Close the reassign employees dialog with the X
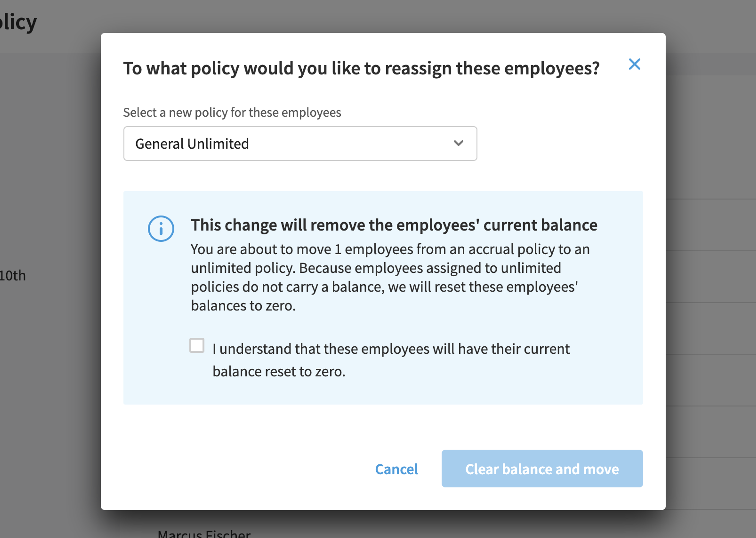The width and height of the screenshot is (756, 538). tap(634, 64)
